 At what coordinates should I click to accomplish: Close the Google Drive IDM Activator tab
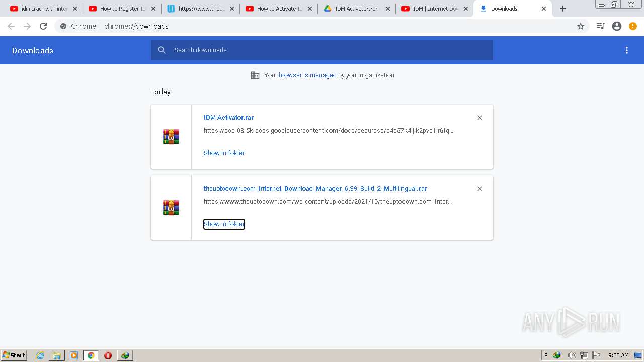coord(388,9)
